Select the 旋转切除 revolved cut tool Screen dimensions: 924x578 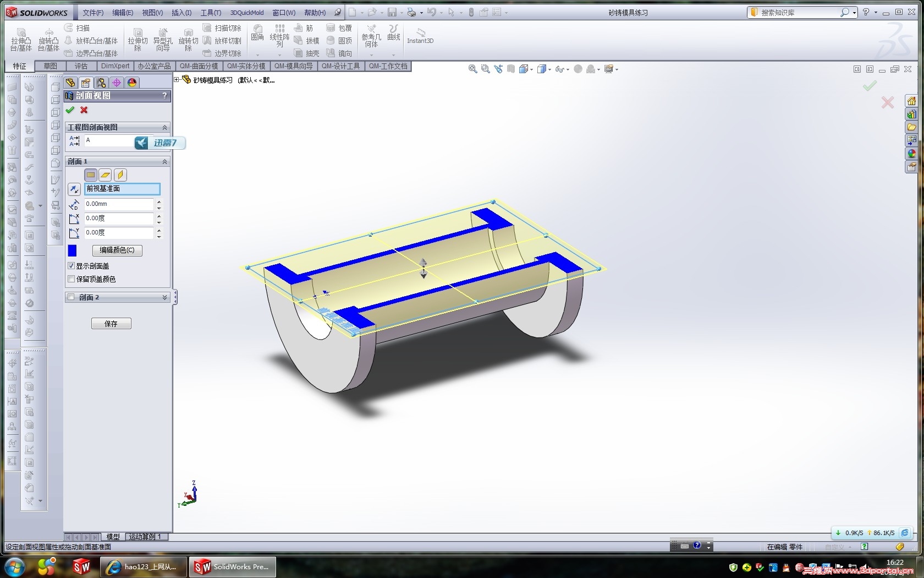click(188, 40)
